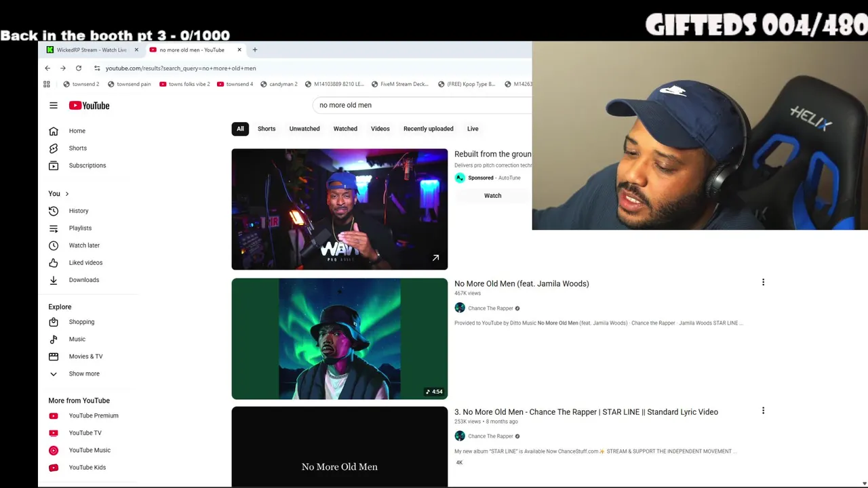Click the Watch button on the ad
The image size is (868, 488).
pyautogui.click(x=493, y=196)
